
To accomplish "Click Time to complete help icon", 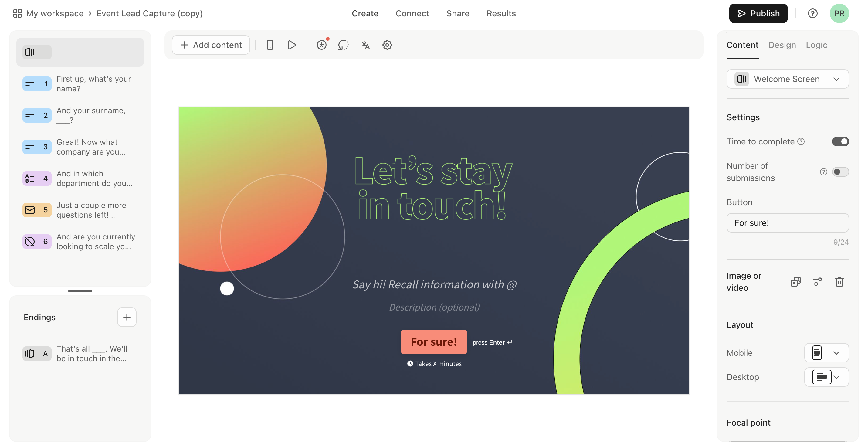I will [x=801, y=141].
